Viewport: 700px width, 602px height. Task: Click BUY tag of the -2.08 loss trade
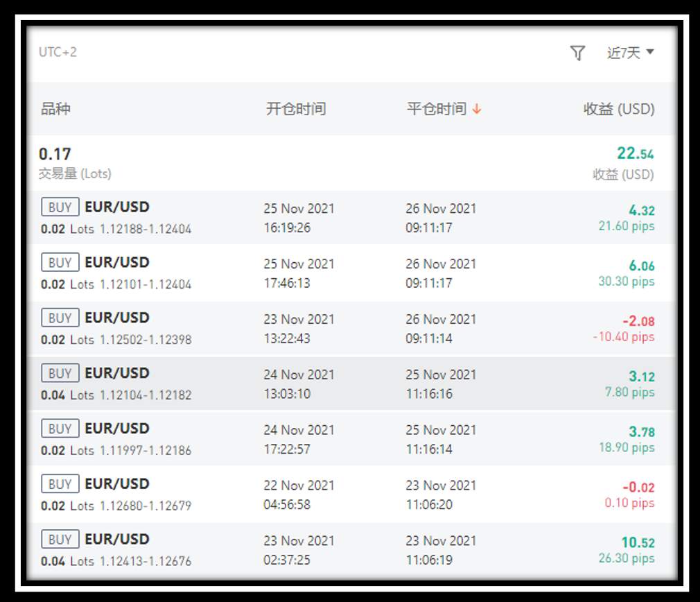pos(60,318)
